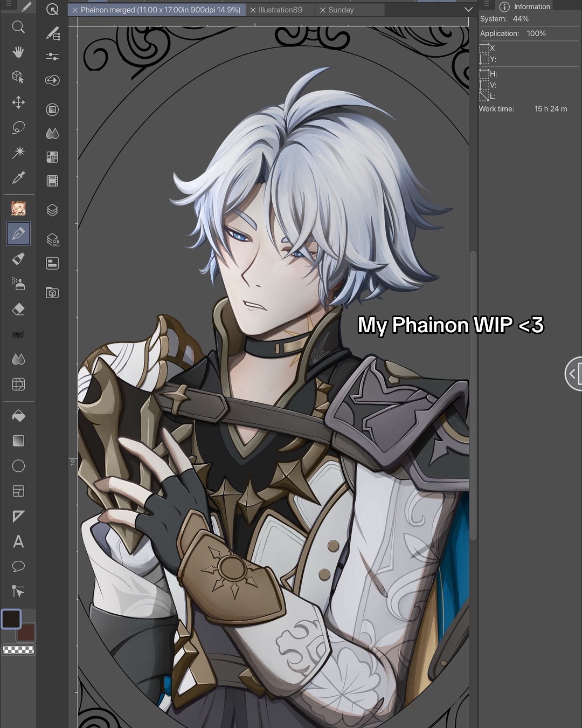Image resolution: width=582 pixels, height=728 pixels.
Task: Open the Quick Access palette
Action: pos(52,9)
